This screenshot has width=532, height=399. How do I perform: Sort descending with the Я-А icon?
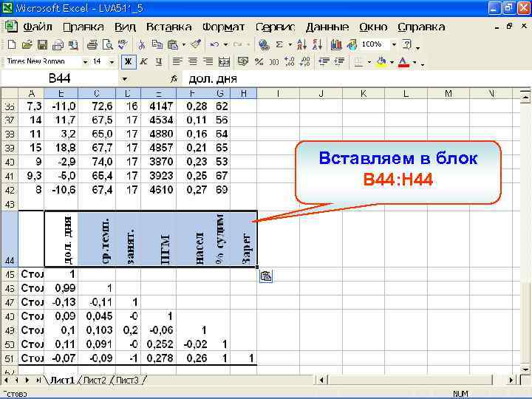tap(317, 44)
